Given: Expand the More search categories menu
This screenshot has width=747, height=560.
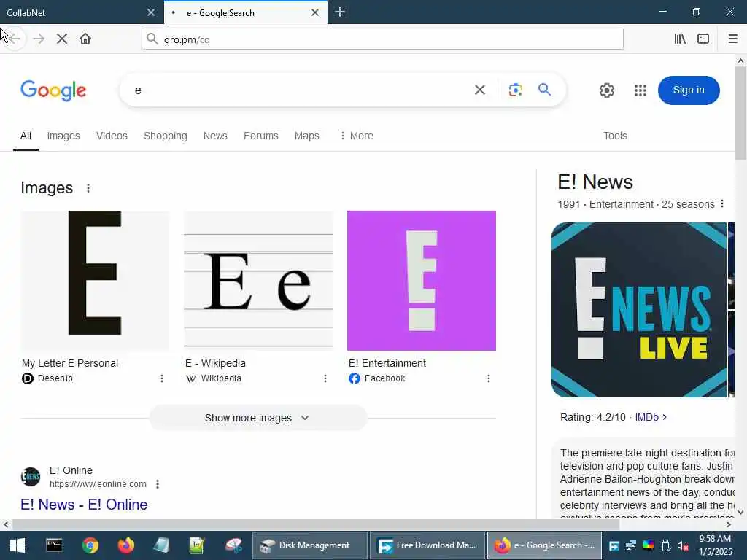Looking at the screenshot, I should 356,136.
